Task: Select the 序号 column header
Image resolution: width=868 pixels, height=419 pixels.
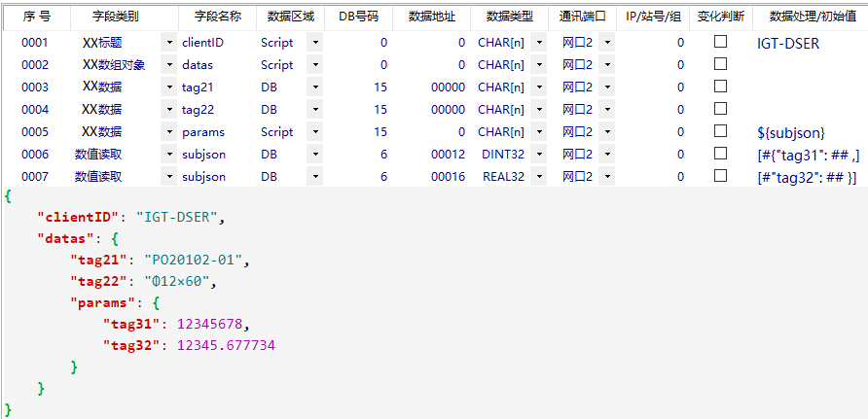Action: (x=36, y=17)
